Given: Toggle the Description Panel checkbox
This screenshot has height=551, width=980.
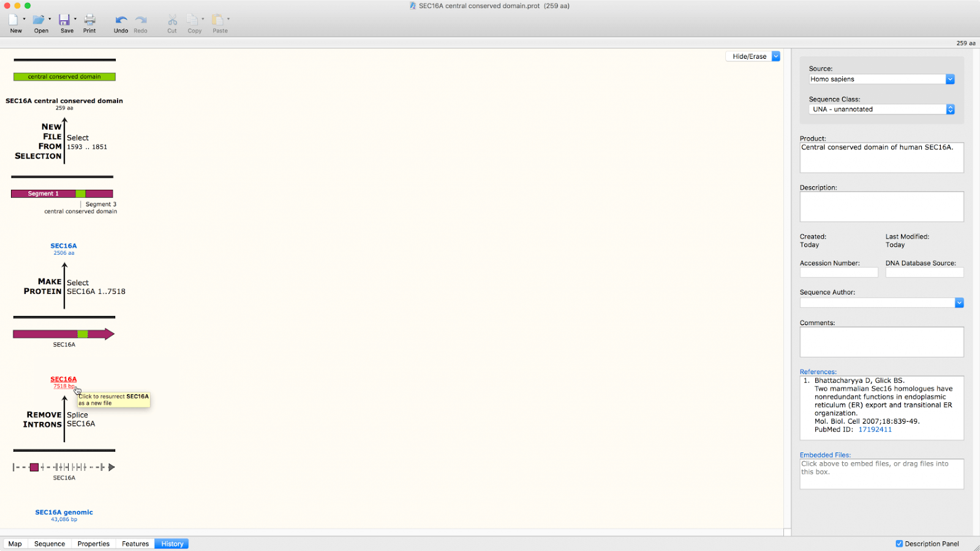Looking at the screenshot, I should 899,544.
